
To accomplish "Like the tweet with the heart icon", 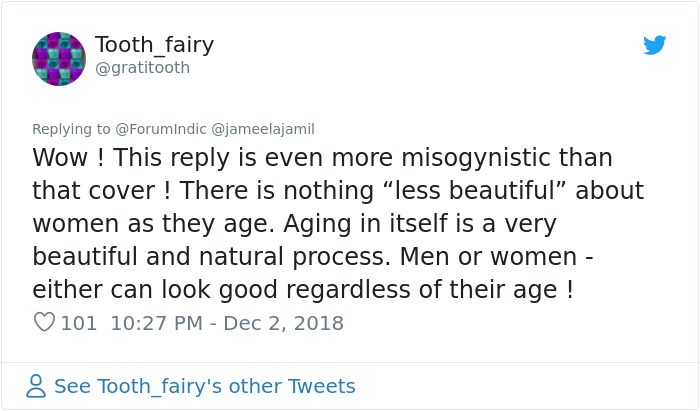I will 44,323.
